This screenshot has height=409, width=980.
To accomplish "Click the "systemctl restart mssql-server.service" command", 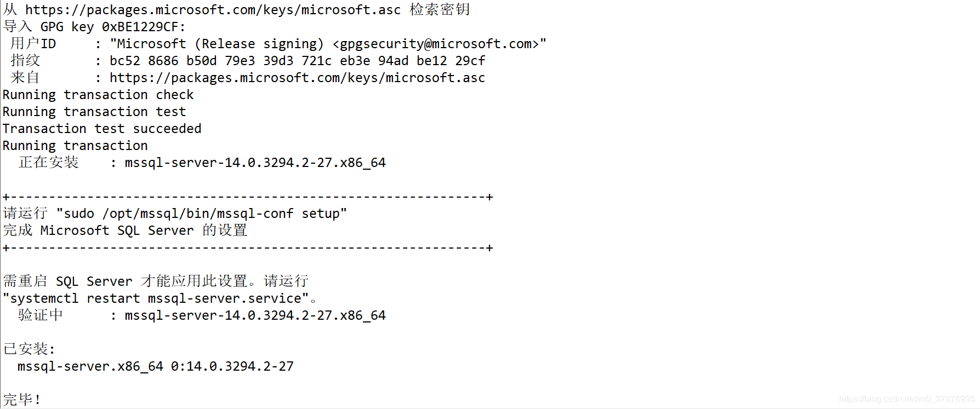I will click(x=156, y=298).
